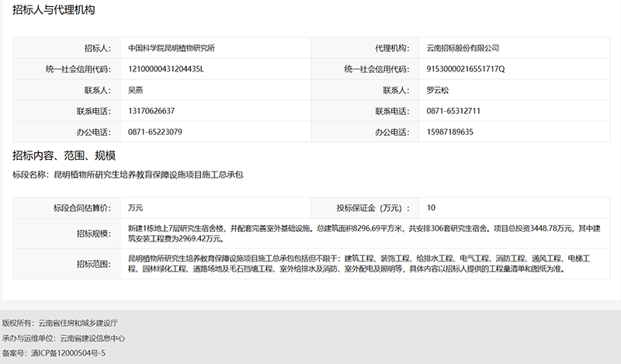Viewport: 621px width, 364px height.
Task: Click the office phone 0871-65223079
Action: point(155,132)
